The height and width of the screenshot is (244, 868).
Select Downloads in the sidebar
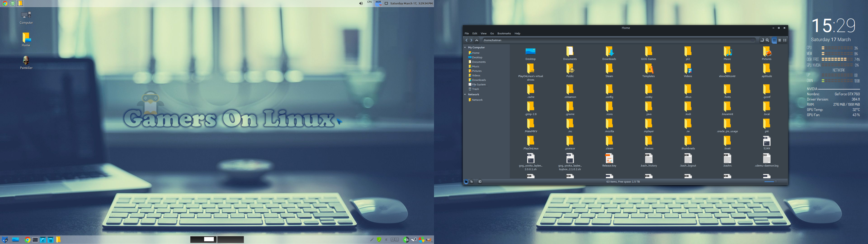click(x=477, y=80)
